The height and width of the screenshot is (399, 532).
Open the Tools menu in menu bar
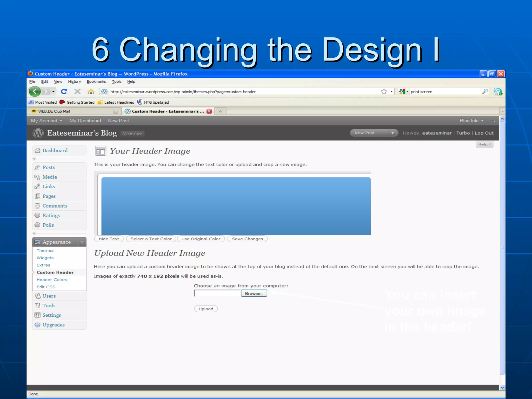[x=117, y=82]
